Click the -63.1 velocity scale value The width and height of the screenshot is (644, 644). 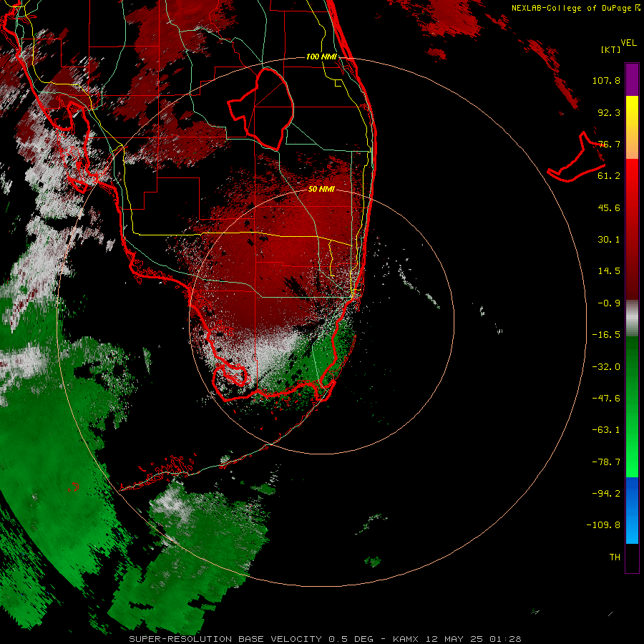[606, 430]
